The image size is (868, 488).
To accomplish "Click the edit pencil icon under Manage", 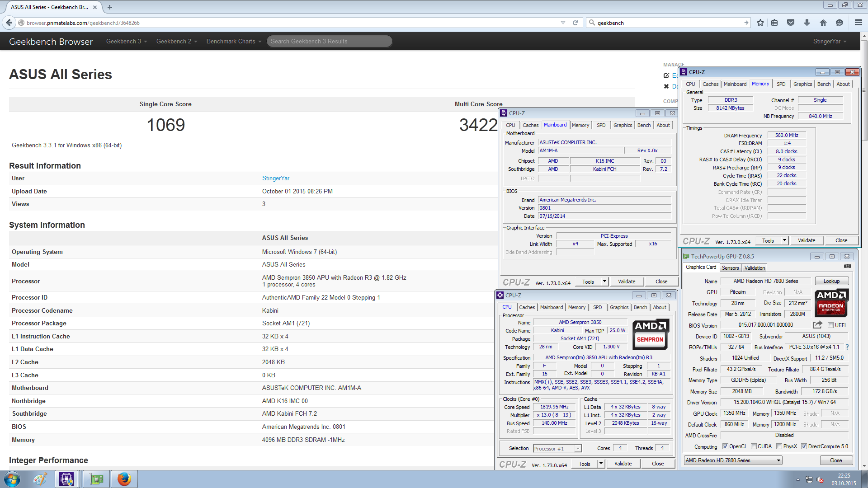I will coord(666,75).
